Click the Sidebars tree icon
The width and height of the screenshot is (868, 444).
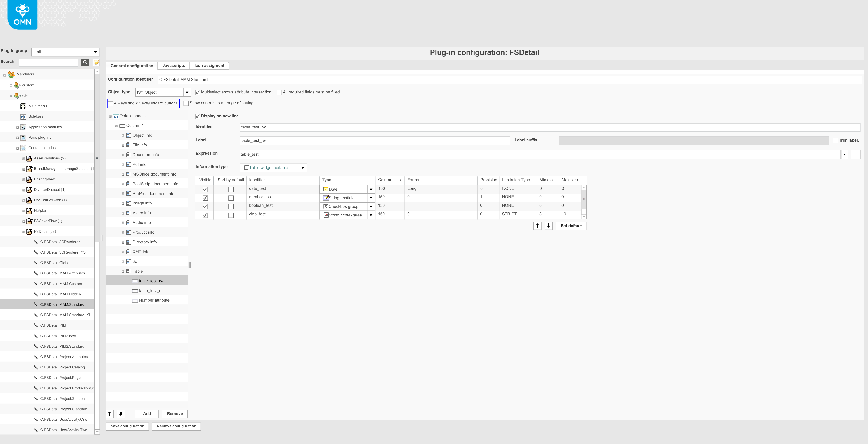[23, 117]
